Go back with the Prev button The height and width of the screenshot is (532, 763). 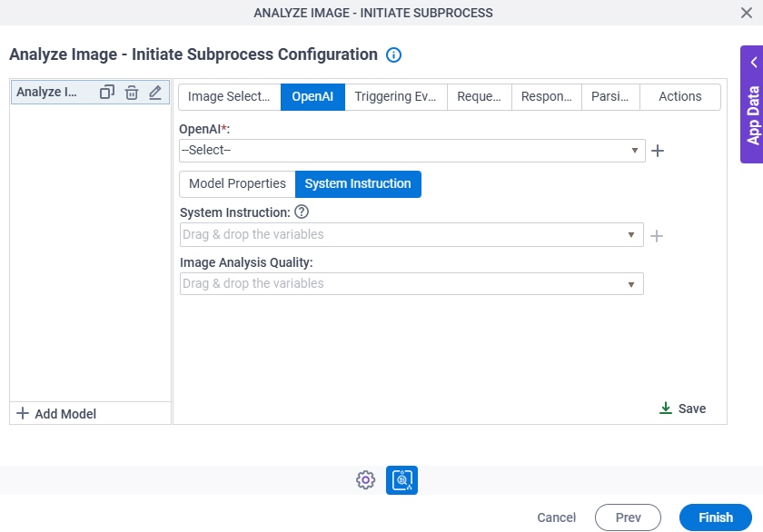(628, 517)
